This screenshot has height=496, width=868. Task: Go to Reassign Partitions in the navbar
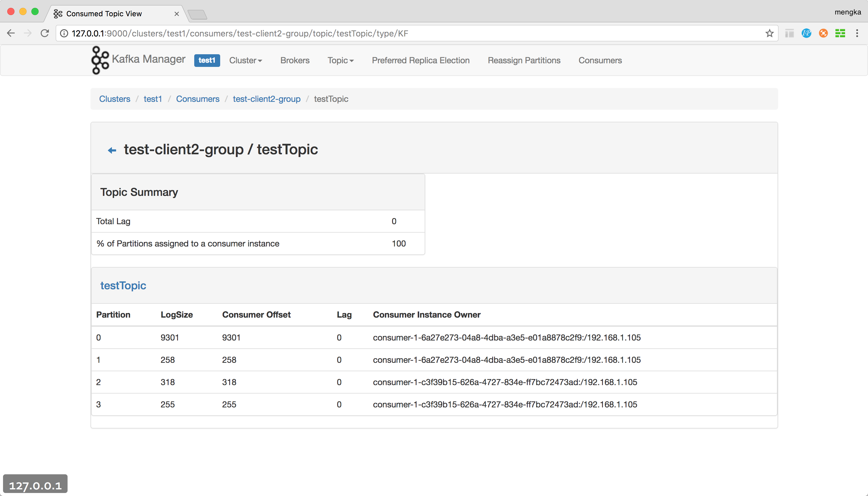(524, 60)
